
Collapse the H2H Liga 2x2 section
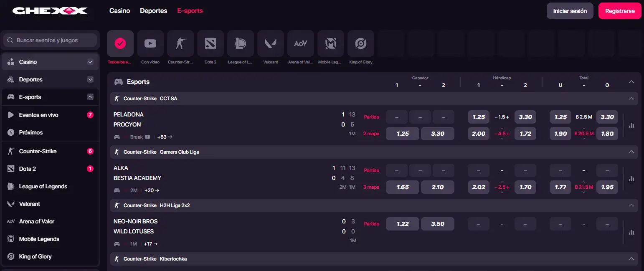pyautogui.click(x=631, y=205)
